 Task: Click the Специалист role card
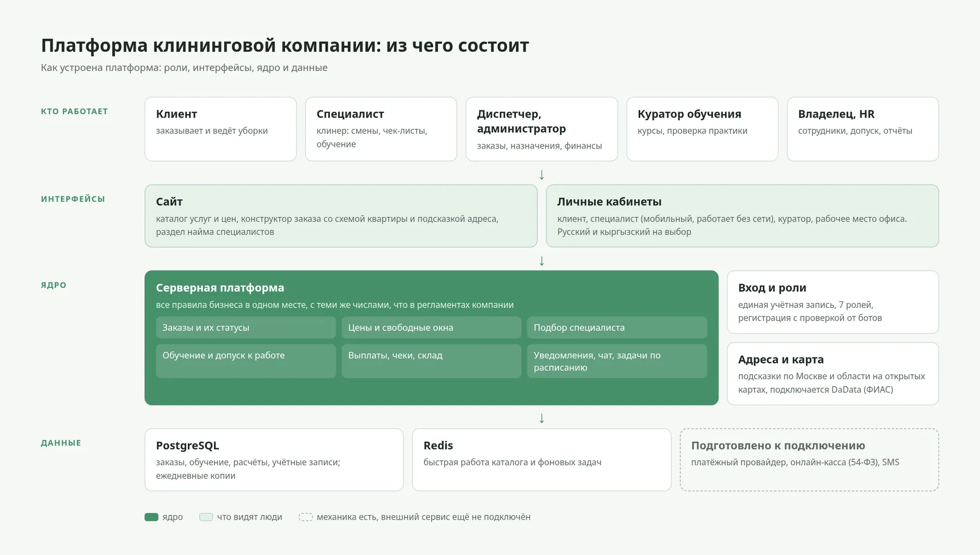(x=381, y=129)
